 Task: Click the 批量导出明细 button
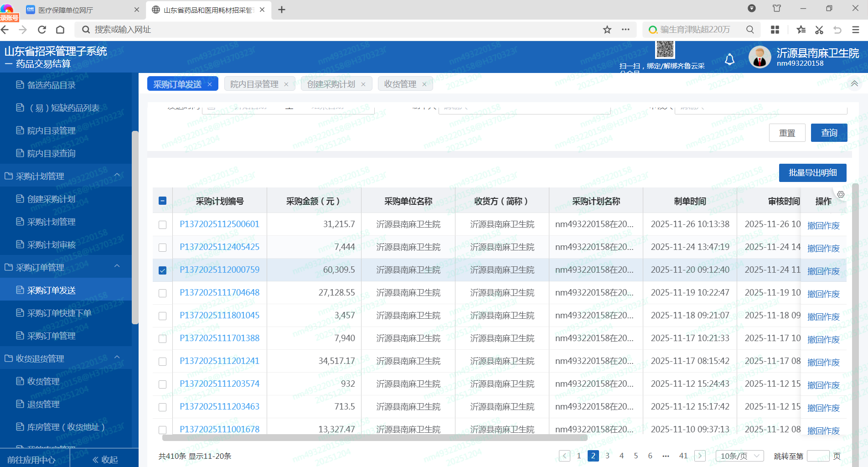coord(812,173)
